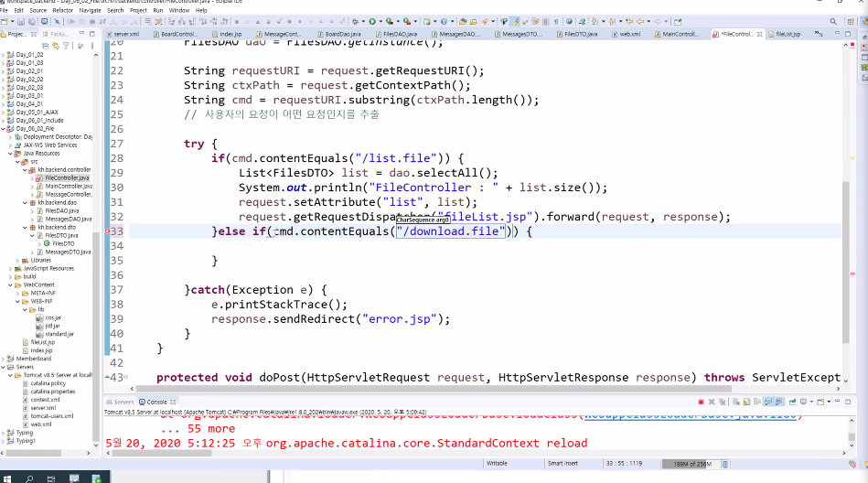
Task: Click the Open Web Browser globe icon
Action: pyautogui.click(x=569, y=22)
